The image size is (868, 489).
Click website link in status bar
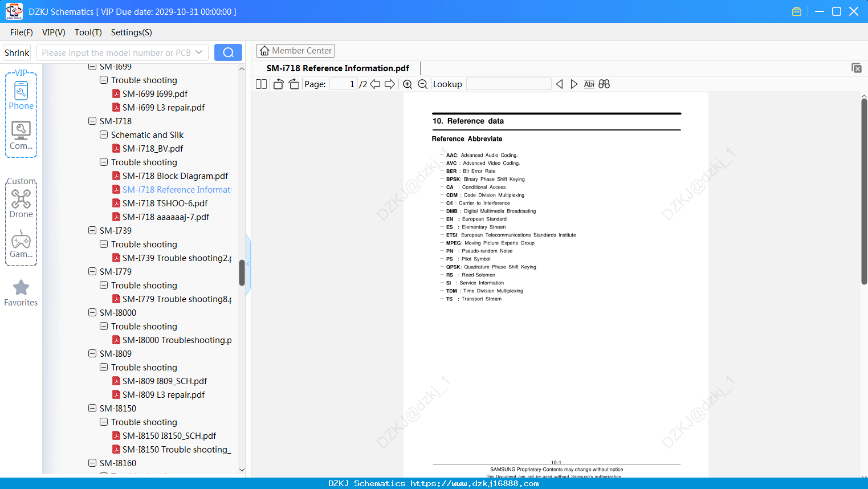pyautogui.click(x=474, y=483)
